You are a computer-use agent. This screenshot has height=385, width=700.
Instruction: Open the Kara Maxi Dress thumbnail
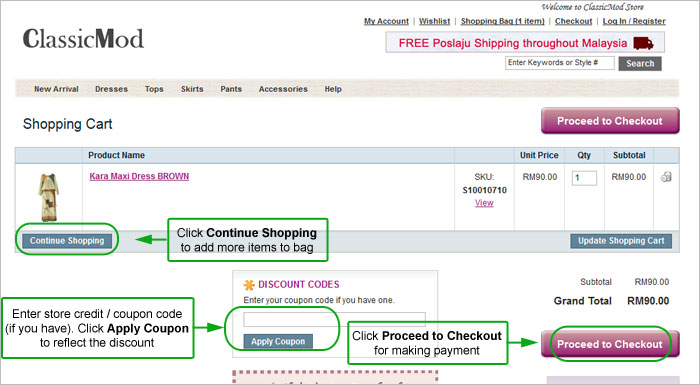[49, 197]
